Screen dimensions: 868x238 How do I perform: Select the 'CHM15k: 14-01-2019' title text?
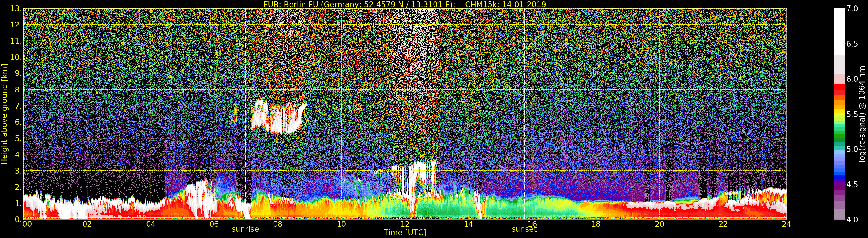[505, 4]
